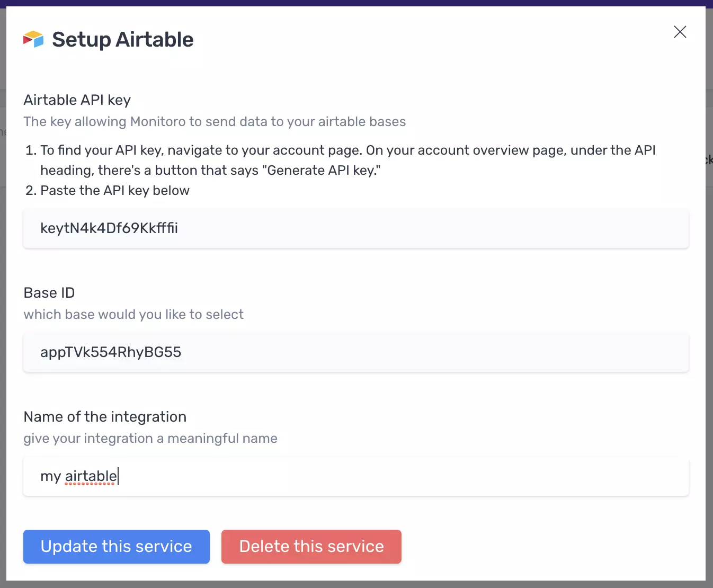Click 'which base would you like to select' text
The width and height of the screenshot is (713, 588).
133,315
